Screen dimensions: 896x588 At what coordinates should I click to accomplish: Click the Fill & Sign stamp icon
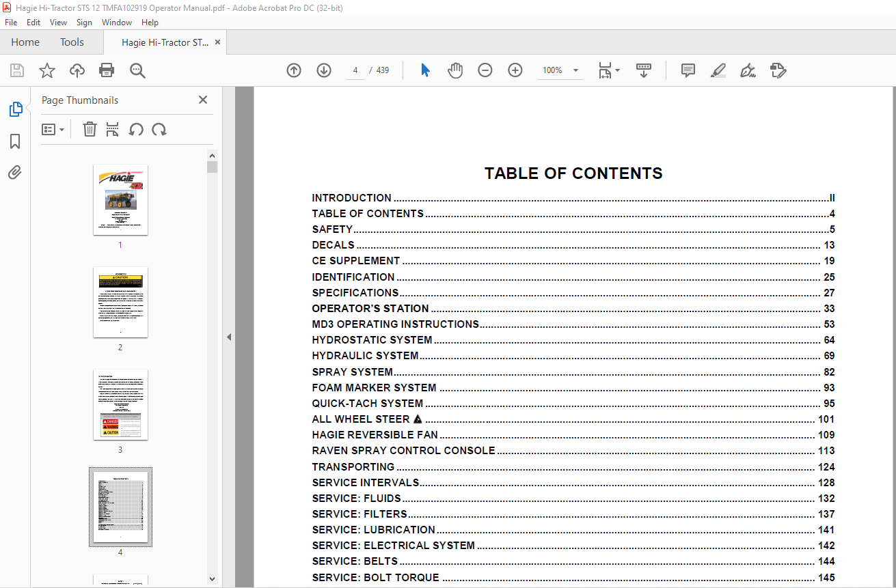[778, 70]
